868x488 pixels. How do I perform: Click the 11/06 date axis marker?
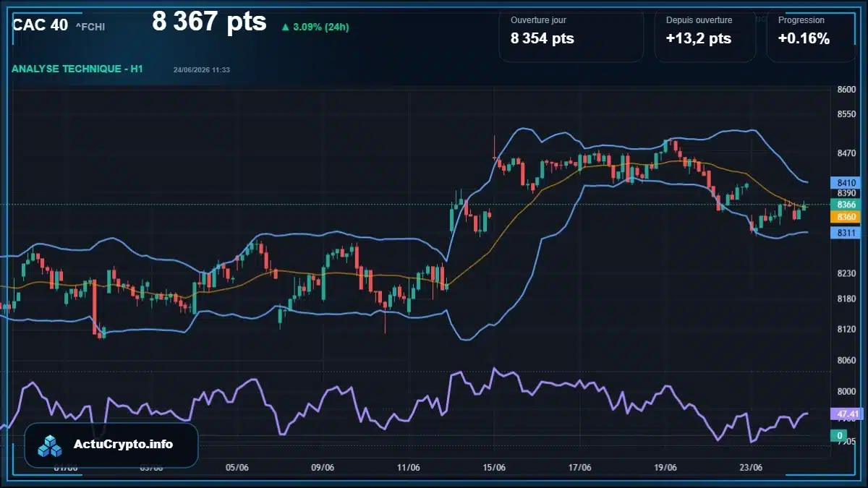point(409,468)
